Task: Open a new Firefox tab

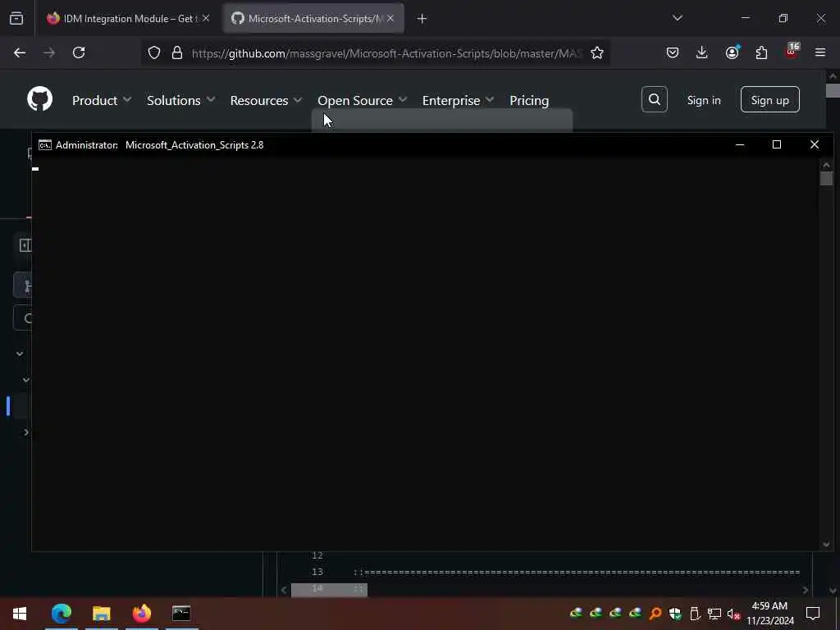Action: [x=422, y=19]
